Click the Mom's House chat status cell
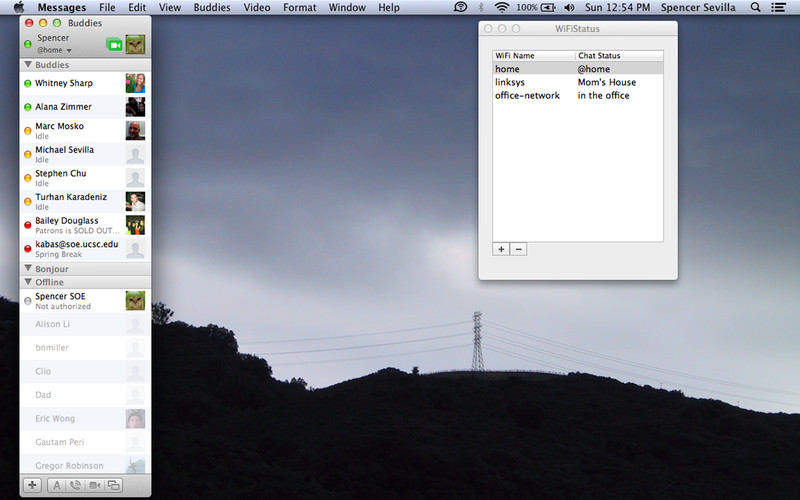Viewport: 800px width, 500px height. [x=607, y=82]
